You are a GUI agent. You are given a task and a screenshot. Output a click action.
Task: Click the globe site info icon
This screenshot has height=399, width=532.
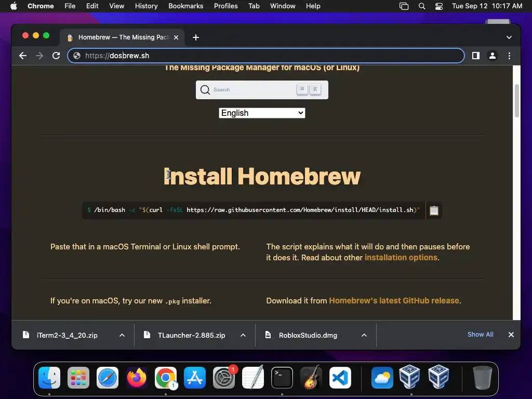[77, 56]
